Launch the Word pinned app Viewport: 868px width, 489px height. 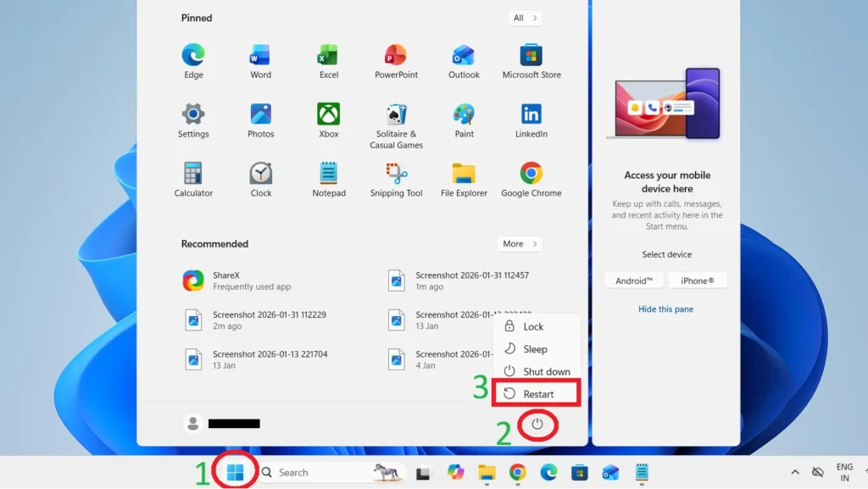pyautogui.click(x=260, y=56)
